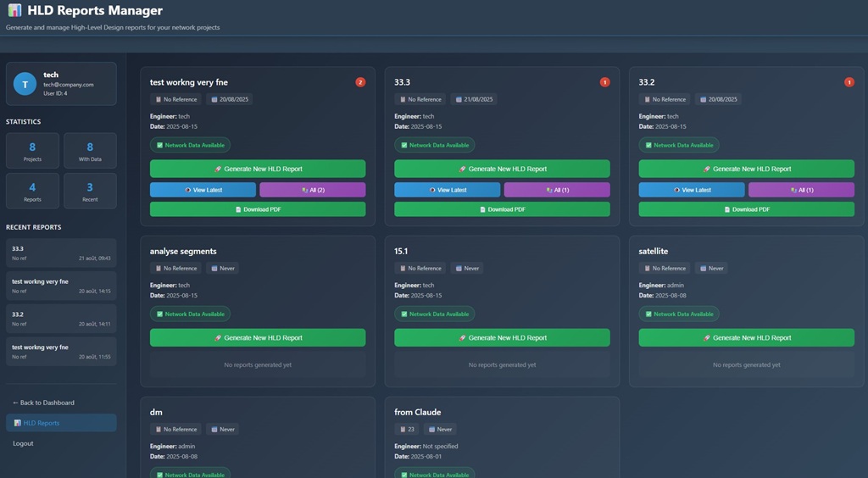Open recent report 33.2 in sidebar
868x478 pixels.
pyautogui.click(x=61, y=319)
